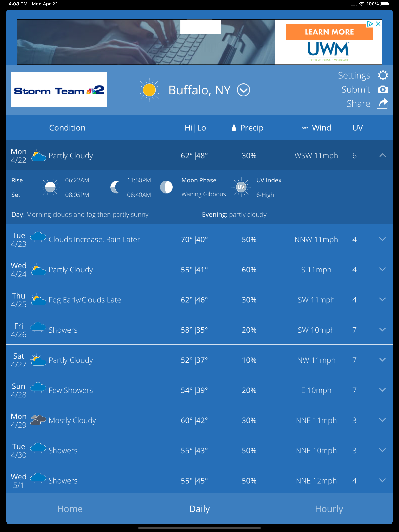Viewport: 399px width, 532px height.
Task: Expand the Mon 4/29 Mostly Cloudy row
Action: coord(382,420)
